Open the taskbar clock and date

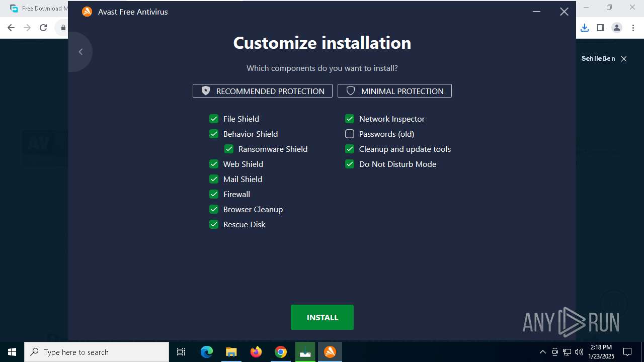601,352
